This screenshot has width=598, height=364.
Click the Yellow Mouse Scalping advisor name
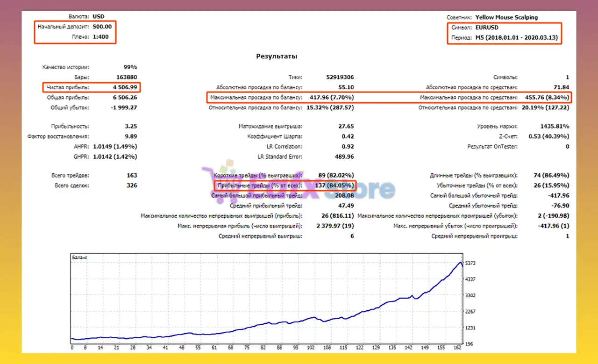[x=507, y=17]
